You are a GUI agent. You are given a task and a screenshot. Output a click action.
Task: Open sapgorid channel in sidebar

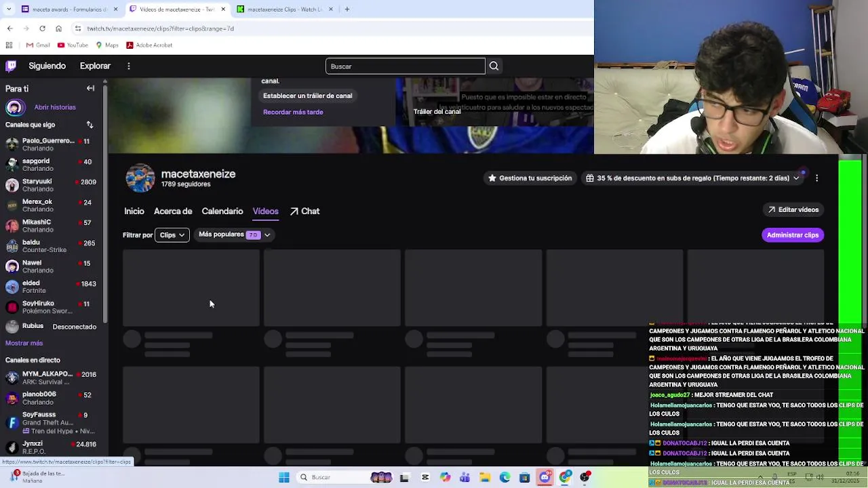[x=51, y=165]
